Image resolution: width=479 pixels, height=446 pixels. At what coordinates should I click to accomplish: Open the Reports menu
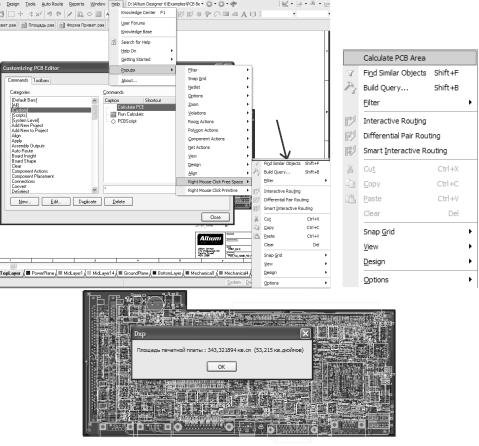pos(77,4)
